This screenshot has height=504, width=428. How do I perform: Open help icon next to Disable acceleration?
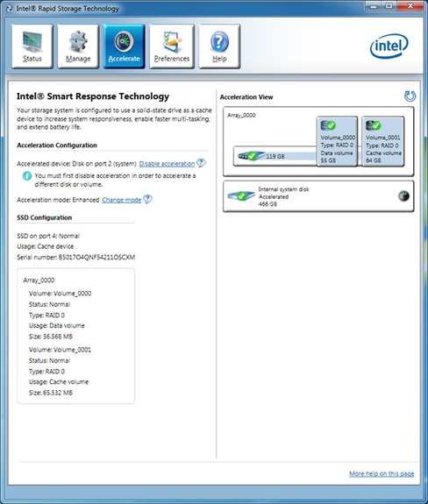tap(201, 163)
